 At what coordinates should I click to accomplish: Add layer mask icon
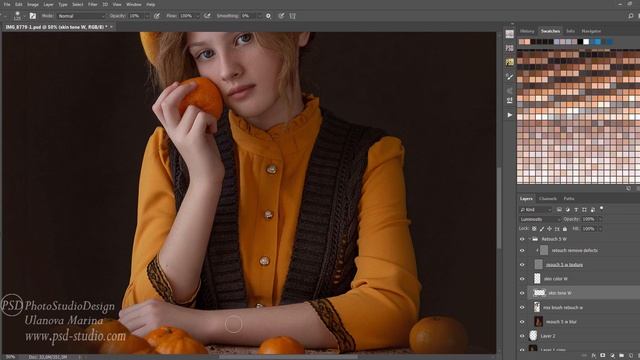[x=602, y=356]
